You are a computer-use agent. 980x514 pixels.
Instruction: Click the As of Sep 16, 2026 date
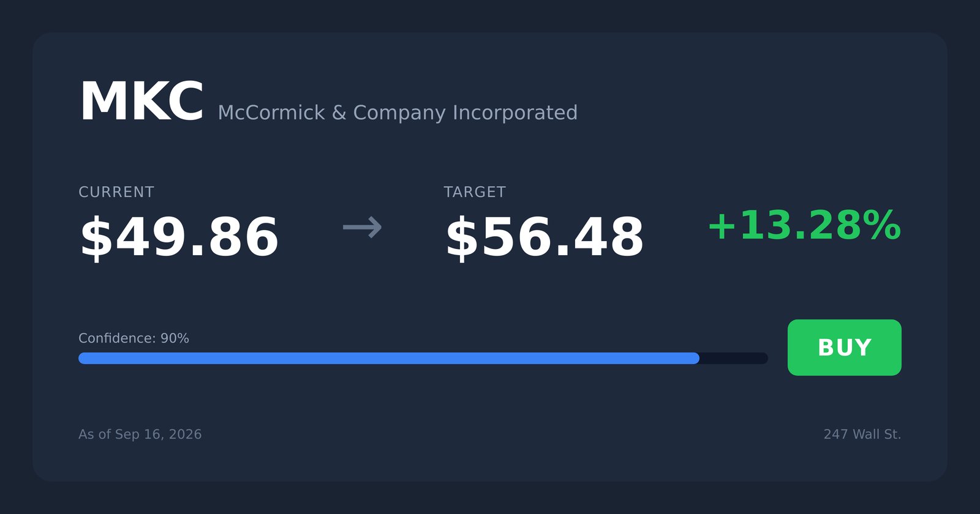tap(140, 434)
